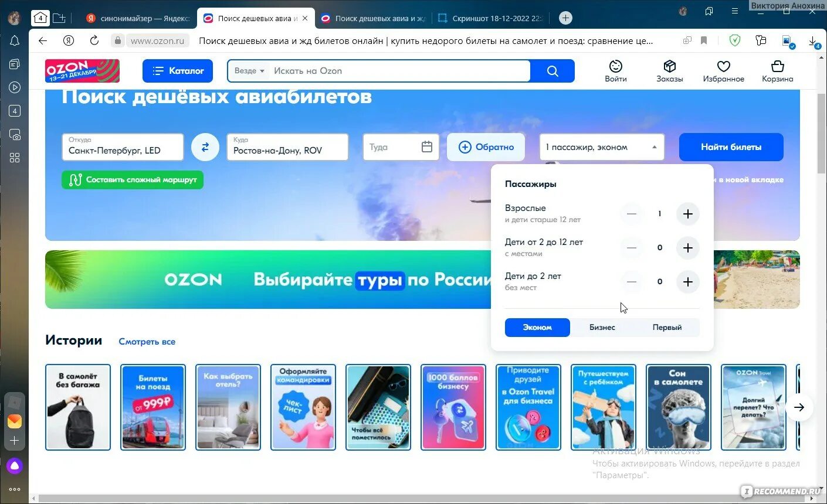
Task: Select the Бизнес class option
Action: coord(602,328)
